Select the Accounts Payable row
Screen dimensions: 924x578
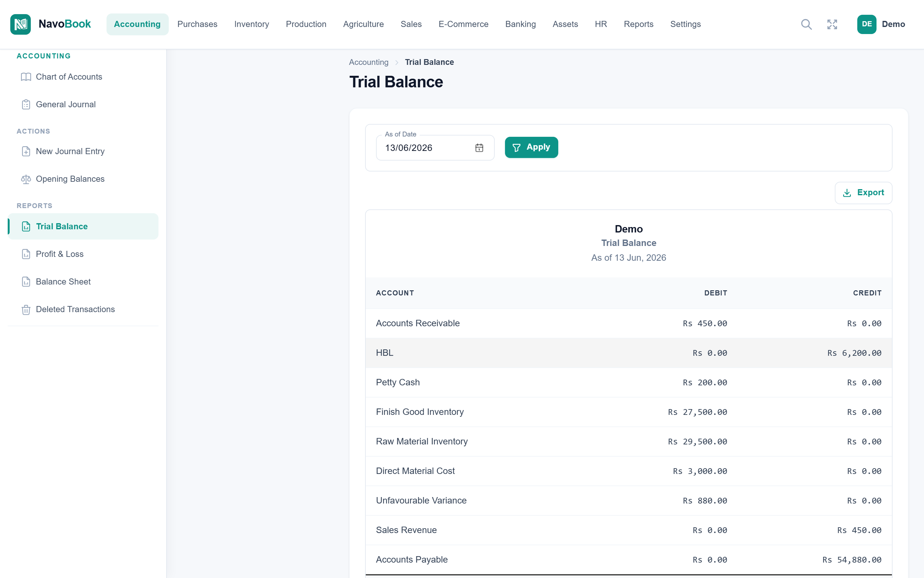point(629,560)
